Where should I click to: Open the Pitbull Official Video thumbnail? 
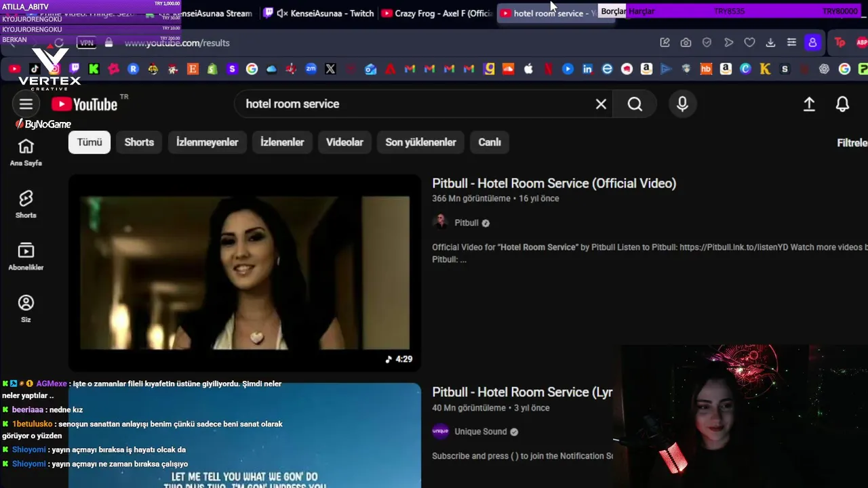point(245,273)
